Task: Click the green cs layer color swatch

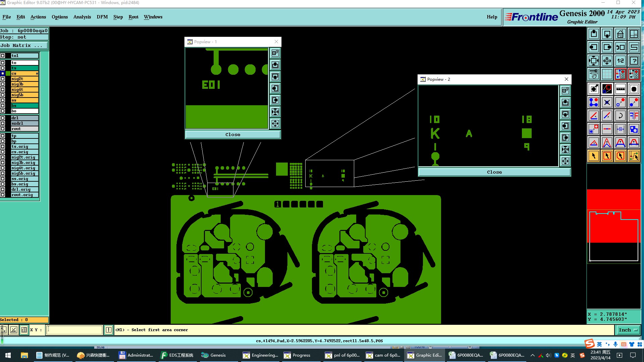Action: click(8, 73)
